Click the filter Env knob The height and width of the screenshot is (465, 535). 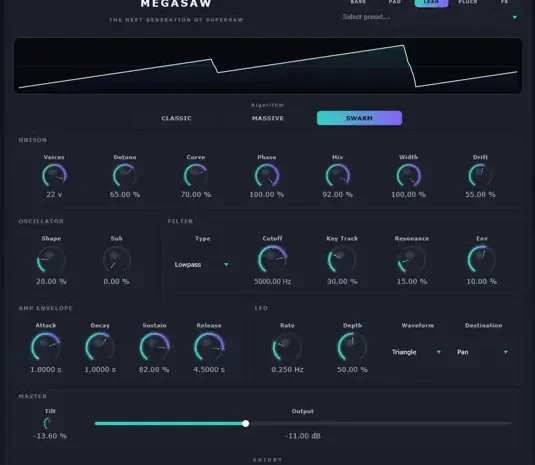pos(481,260)
